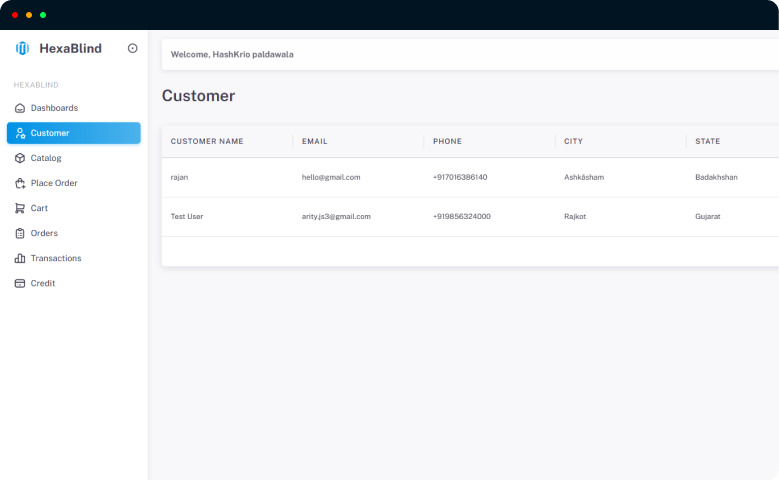This screenshot has width=779, height=480.
Task: Click the Dashboards home icon
Action: pos(20,108)
